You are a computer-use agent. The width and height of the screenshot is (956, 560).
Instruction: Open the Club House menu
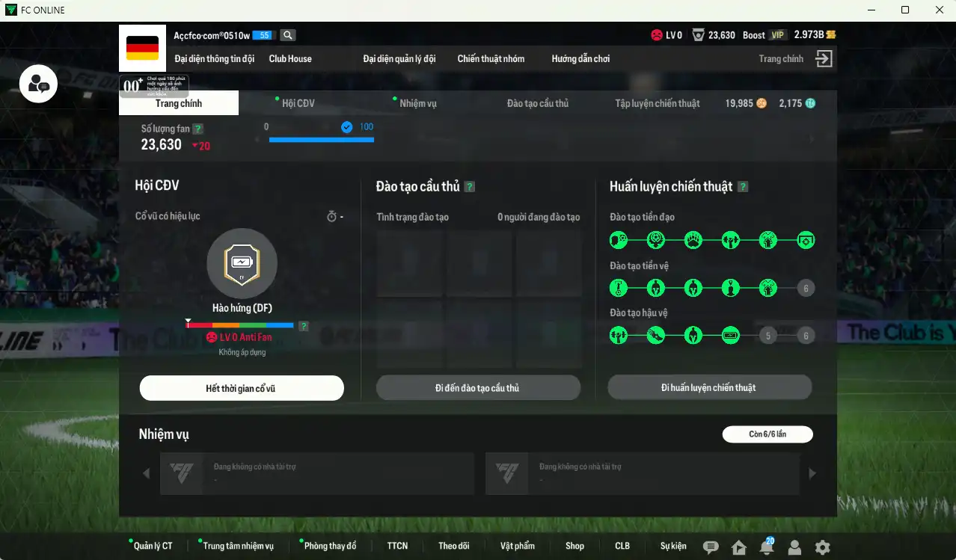point(290,58)
